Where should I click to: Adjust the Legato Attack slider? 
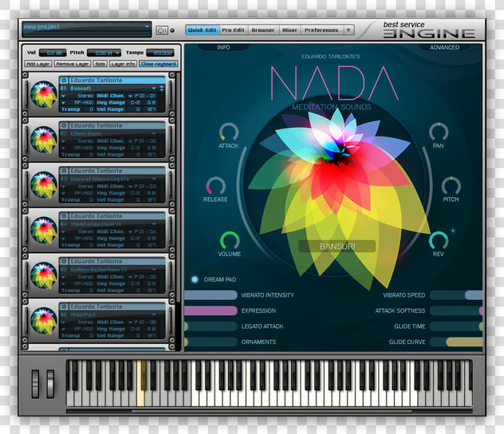pos(211,326)
